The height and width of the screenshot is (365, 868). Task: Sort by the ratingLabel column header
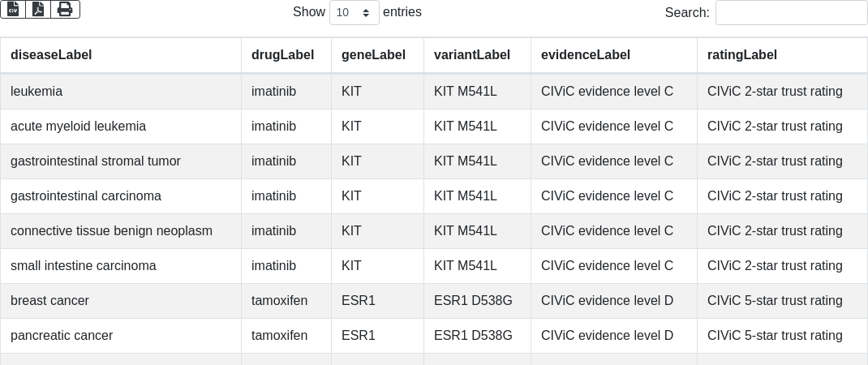tap(742, 55)
